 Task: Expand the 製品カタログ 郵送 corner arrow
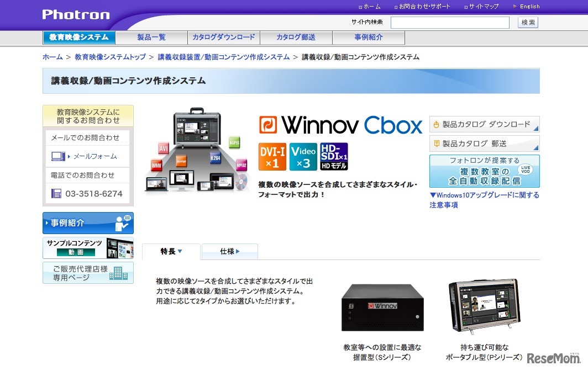click(535, 147)
